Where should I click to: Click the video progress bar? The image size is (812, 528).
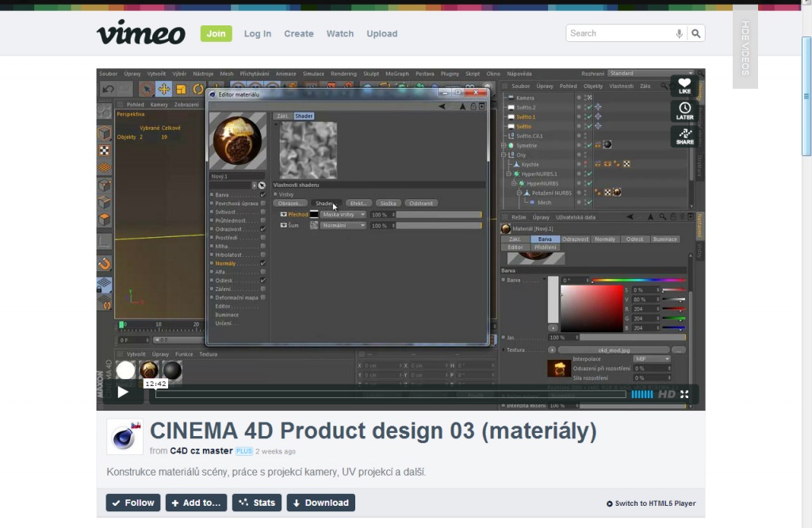click(x=390, y=395)
